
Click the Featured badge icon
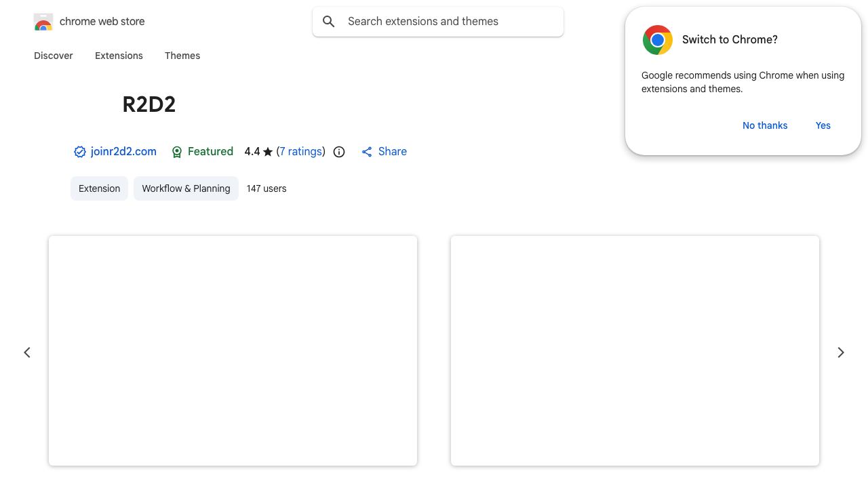tap(177, 152)
